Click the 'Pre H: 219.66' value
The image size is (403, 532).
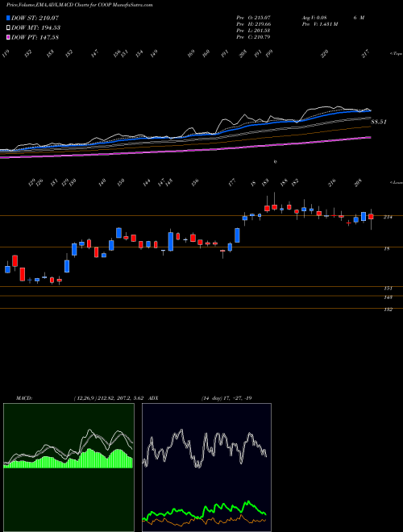click(253, 23)
